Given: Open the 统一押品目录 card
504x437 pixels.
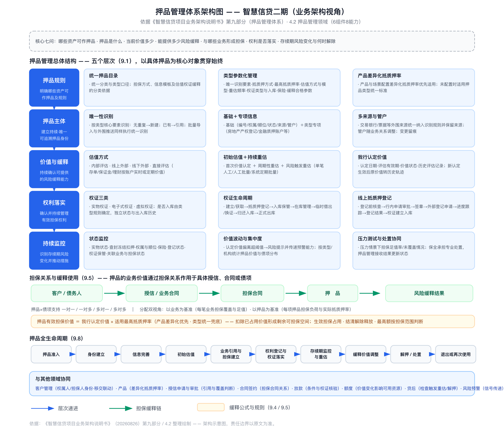Looking at the screenshot, I should [145, 88].
